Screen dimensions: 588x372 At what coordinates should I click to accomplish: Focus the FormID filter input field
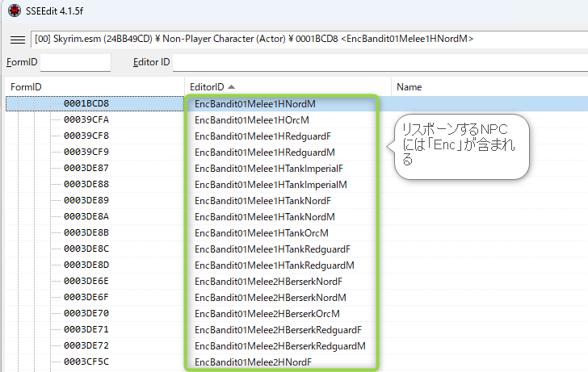click(x=74, y=62)
